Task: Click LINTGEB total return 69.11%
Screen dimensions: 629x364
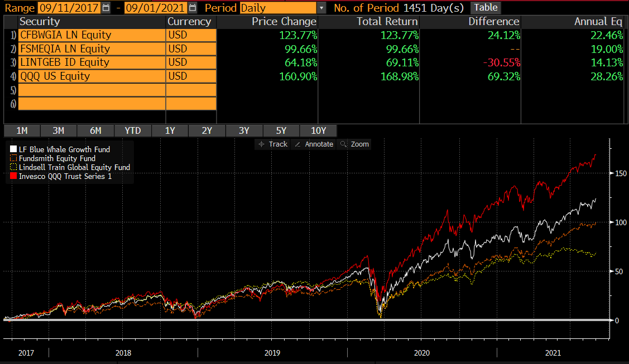Action: pyautogui.click(x=402, y=62)
